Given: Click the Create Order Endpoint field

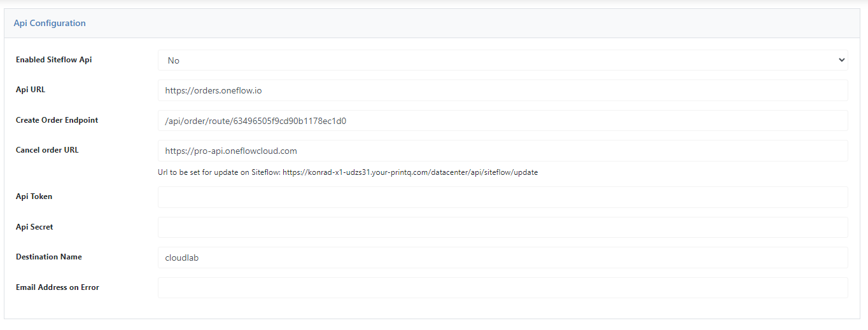Looking at the screenshot, I should (x=503, y=121).
